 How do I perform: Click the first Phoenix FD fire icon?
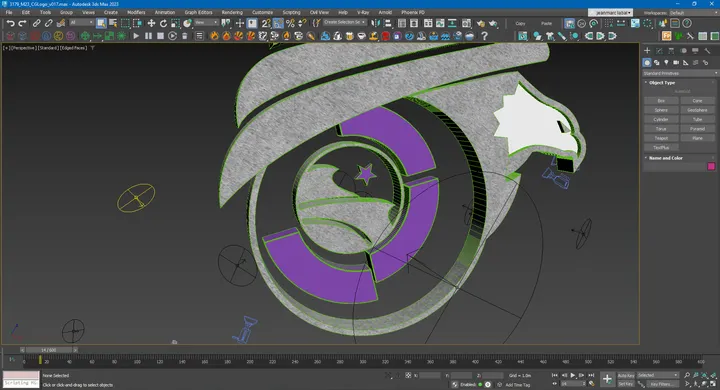pyautogui.click(x=214, y=36)
